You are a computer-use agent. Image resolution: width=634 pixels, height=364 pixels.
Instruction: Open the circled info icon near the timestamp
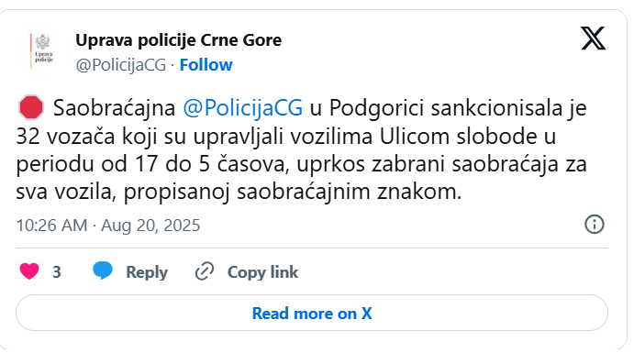(595, 225)
